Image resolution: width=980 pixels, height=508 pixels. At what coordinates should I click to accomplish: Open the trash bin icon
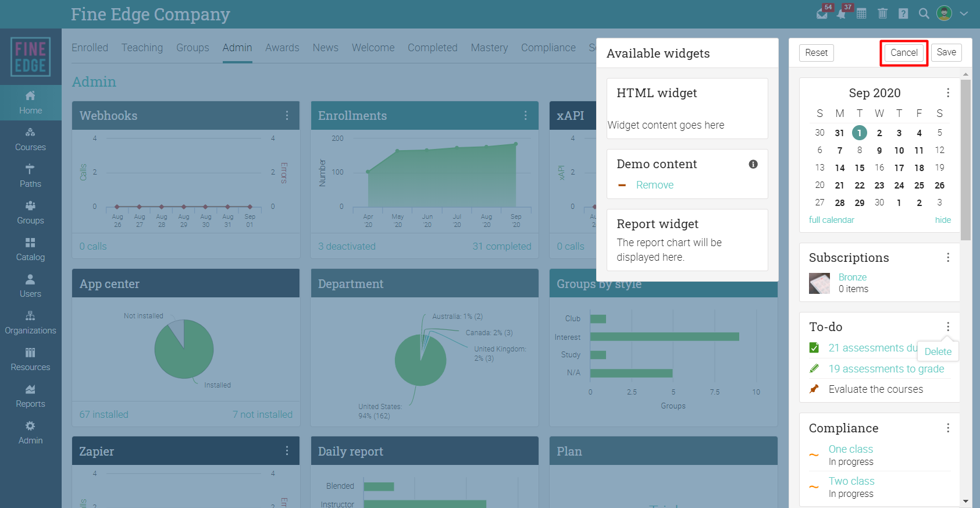coord(882,13)
